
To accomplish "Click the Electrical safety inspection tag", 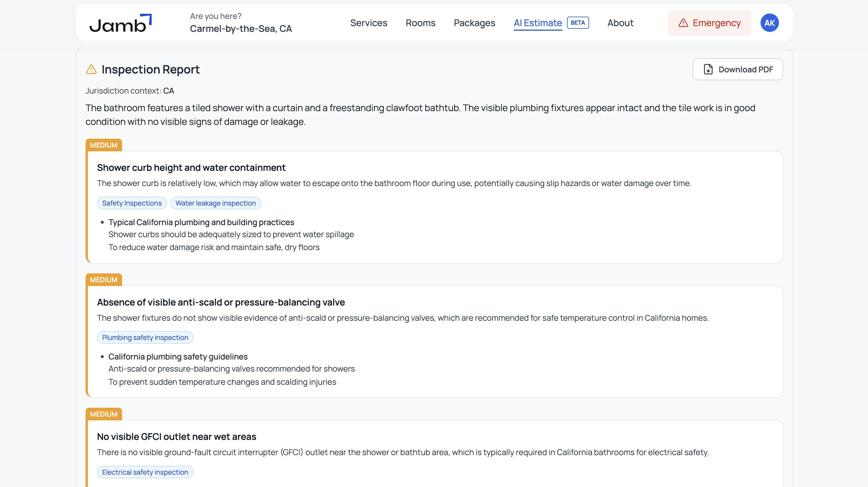I will [145, 472].
